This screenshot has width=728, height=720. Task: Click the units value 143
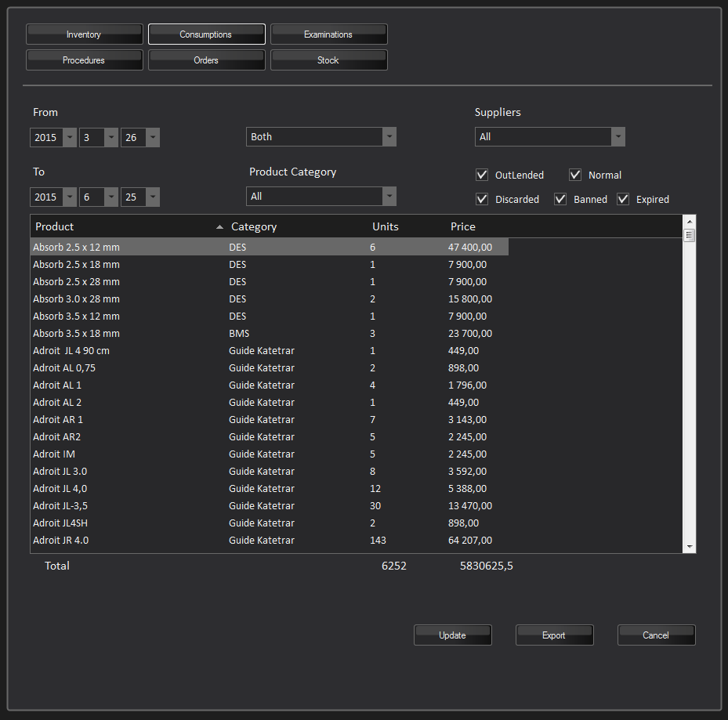coord(378,540)
